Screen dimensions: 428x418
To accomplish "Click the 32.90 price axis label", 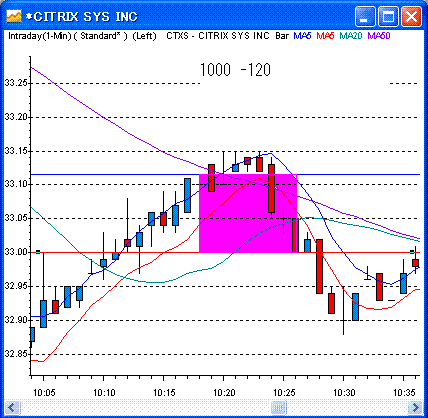I will (15, 320).
